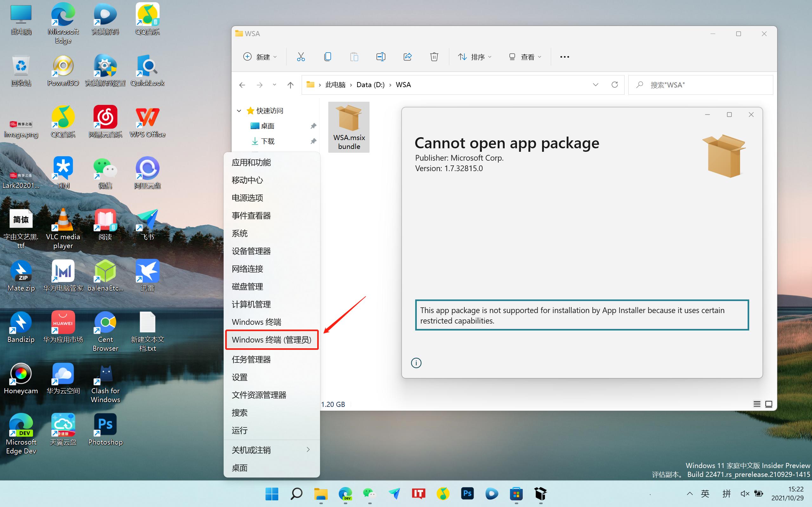
Task: Open Photoshop from the taskbar
Action: [467, 493]
